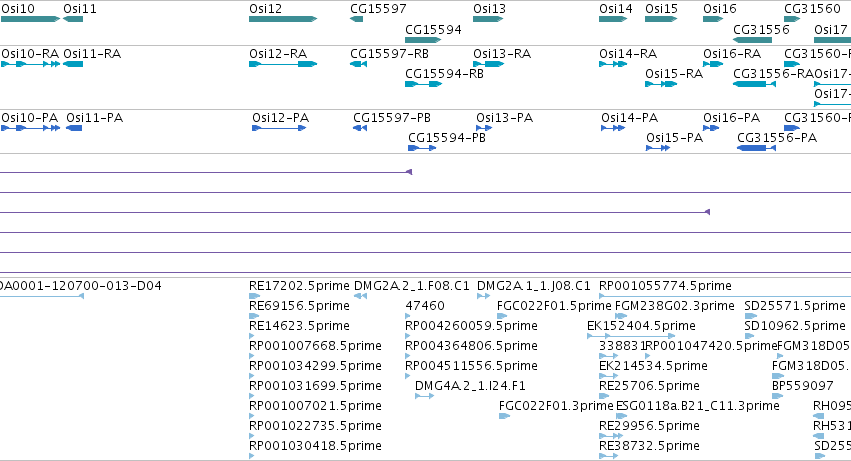The height and width of the screenshot is (461, 851).
Task: Select the Osi15 gene label
Action: pyautogui.click(x=662, y=9)
